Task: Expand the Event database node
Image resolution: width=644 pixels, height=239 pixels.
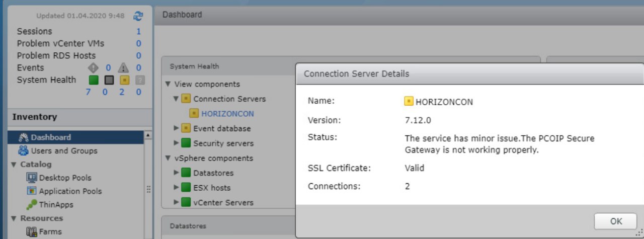Action: point(176,128)
